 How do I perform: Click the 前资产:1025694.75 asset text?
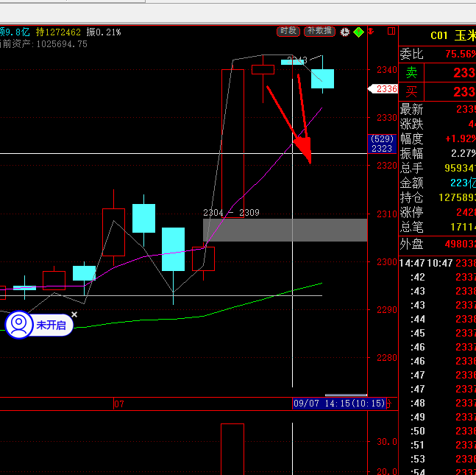click(x=43, y=44)
